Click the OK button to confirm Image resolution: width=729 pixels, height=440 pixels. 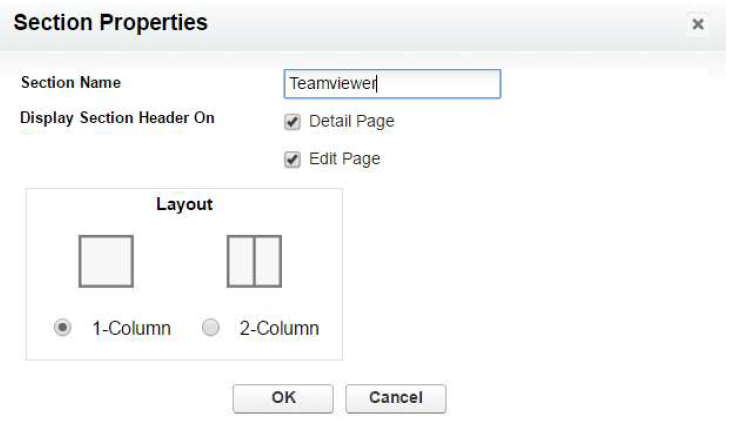[x=283, y=398]
